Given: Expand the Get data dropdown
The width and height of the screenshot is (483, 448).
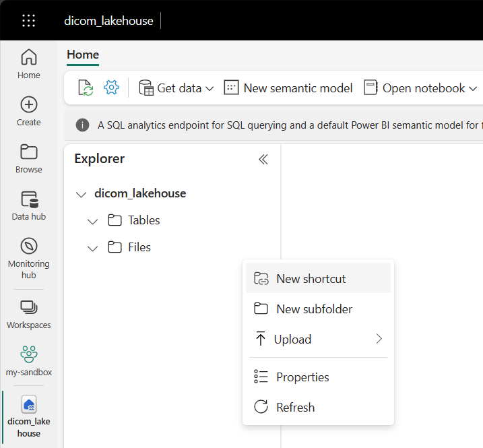Looking at the screenshot, I should click(x=176, y=88).
